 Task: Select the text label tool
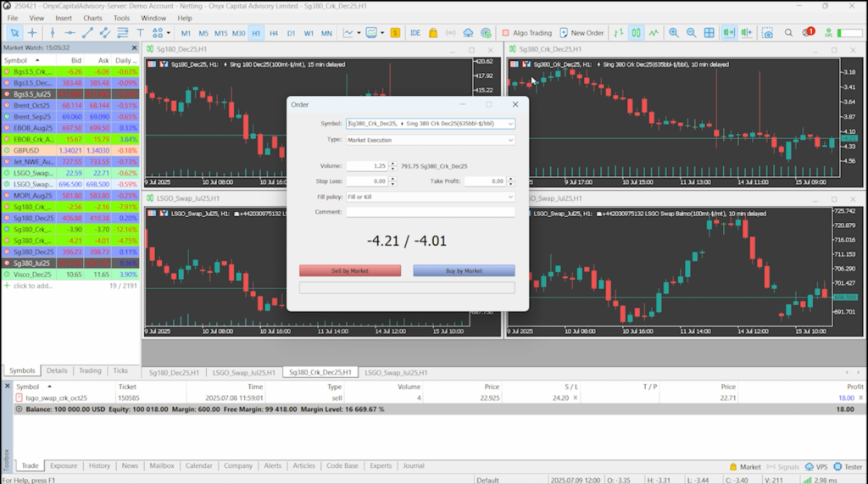[x=140, y=33]
